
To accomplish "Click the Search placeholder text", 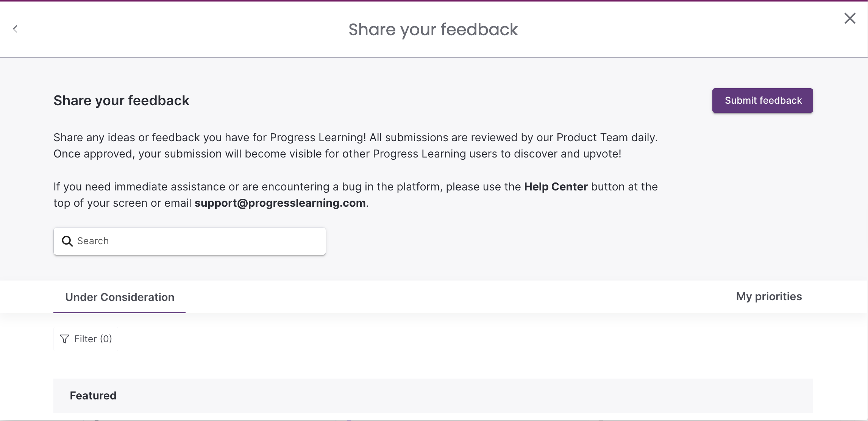I will (x=93, y=241).
